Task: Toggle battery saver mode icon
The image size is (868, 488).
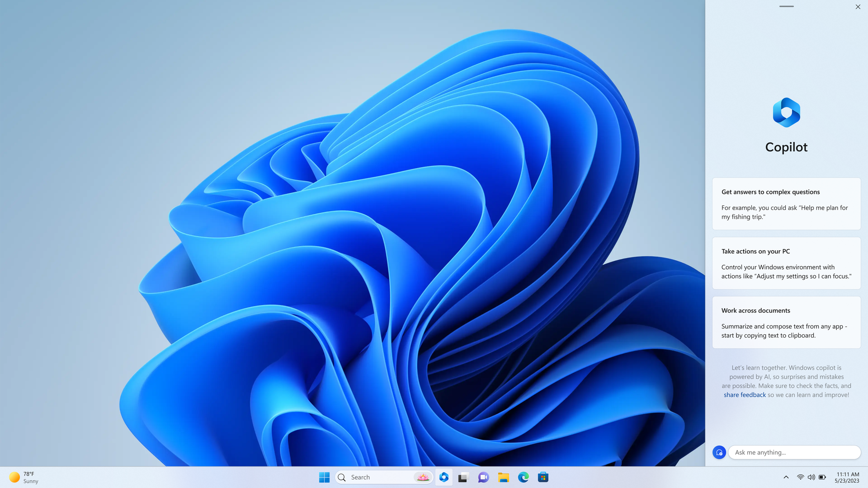Action: pyautogui.click(x=821, y=477)
